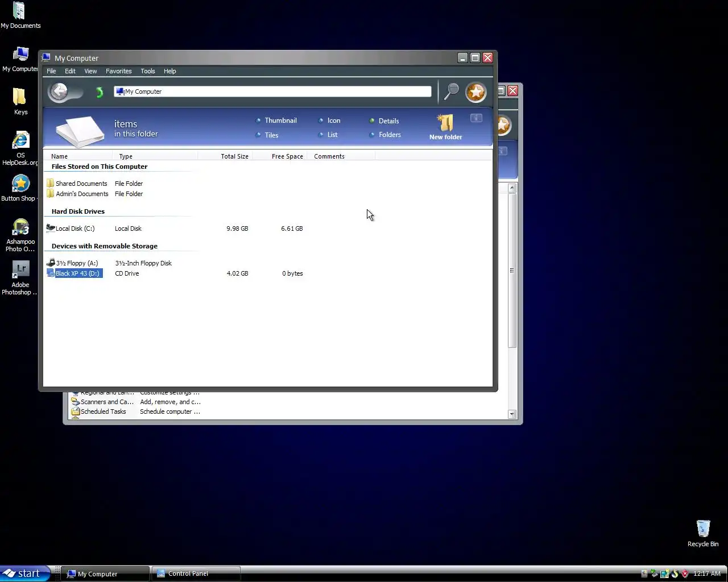Select Scheduled Tasks in Control Panel window

pyautogui.click(x=98, y=411)
